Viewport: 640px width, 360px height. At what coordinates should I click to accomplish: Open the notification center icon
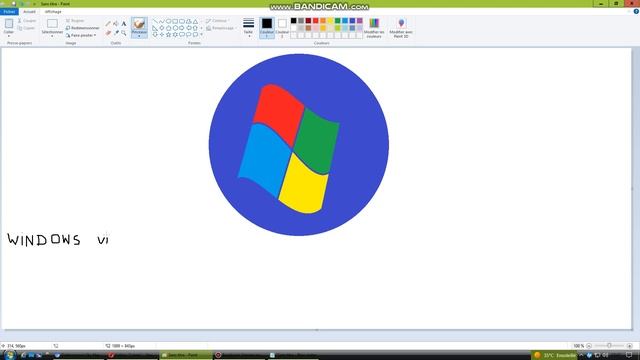pos(629,355)
